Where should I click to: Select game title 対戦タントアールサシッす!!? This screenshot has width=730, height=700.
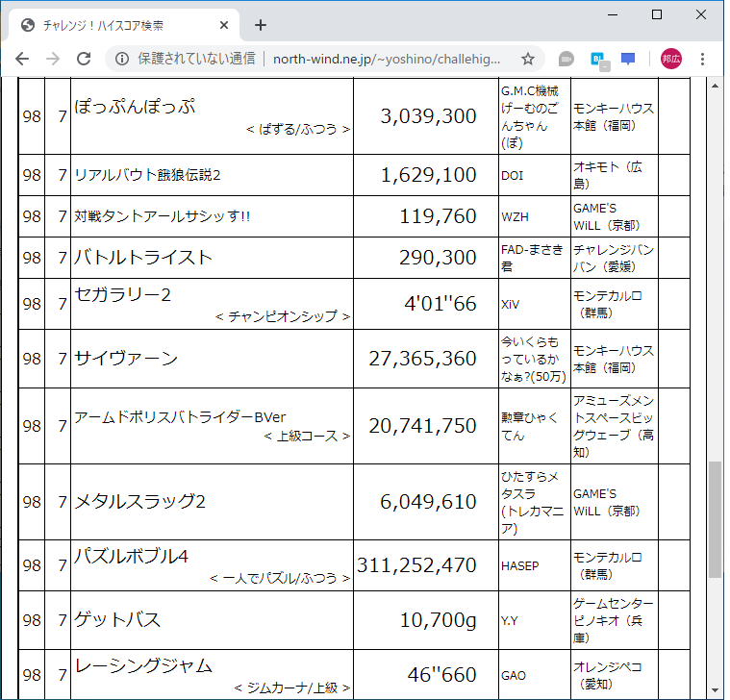coord(162,216)
